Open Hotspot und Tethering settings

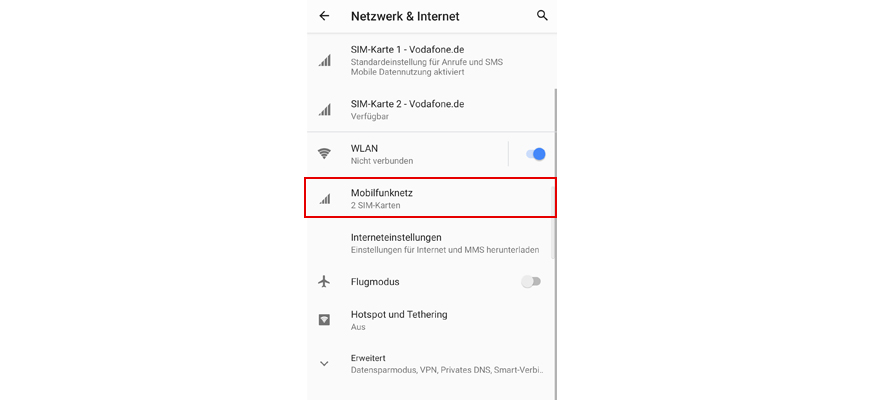(x=432, y=320)
